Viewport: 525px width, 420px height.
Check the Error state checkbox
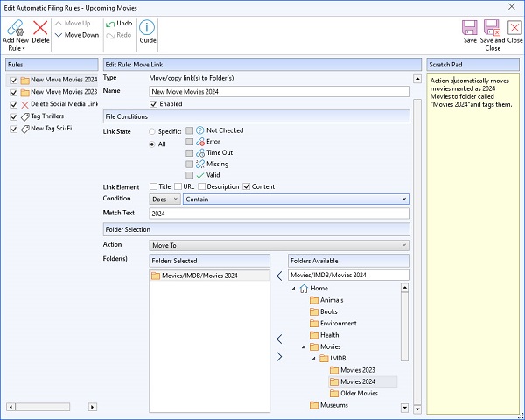coord(190,142)
